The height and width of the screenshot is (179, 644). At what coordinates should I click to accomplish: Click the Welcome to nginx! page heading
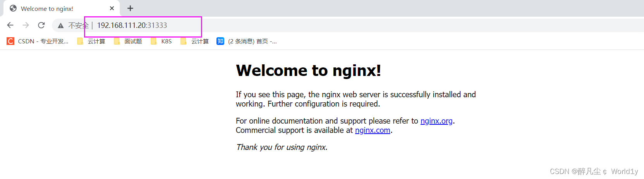[308, 71]
